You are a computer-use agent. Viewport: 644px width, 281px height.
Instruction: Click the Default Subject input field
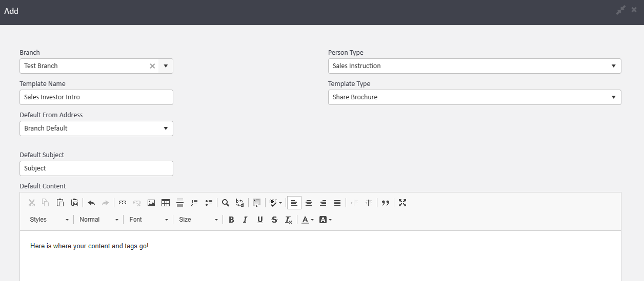[x=96, y=168]
